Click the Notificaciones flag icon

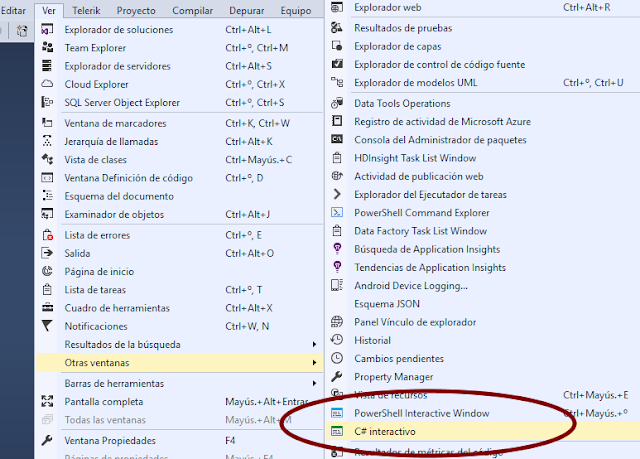tap(47, 326)
